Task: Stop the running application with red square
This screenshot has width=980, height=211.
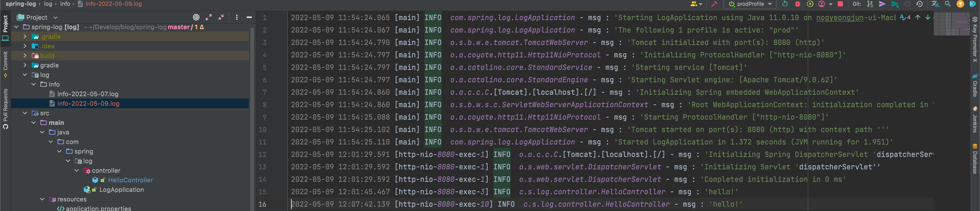Action: [841, 4]
